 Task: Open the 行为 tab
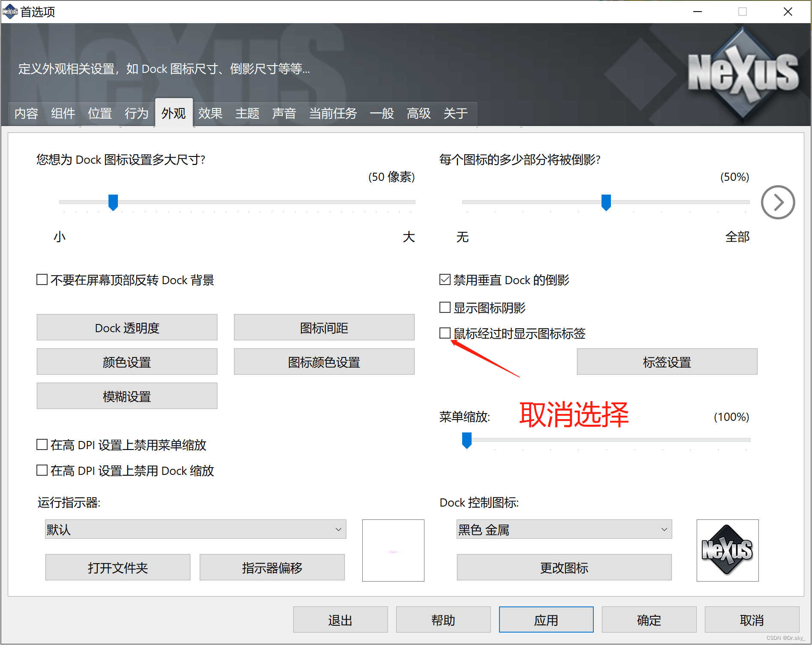137,114
